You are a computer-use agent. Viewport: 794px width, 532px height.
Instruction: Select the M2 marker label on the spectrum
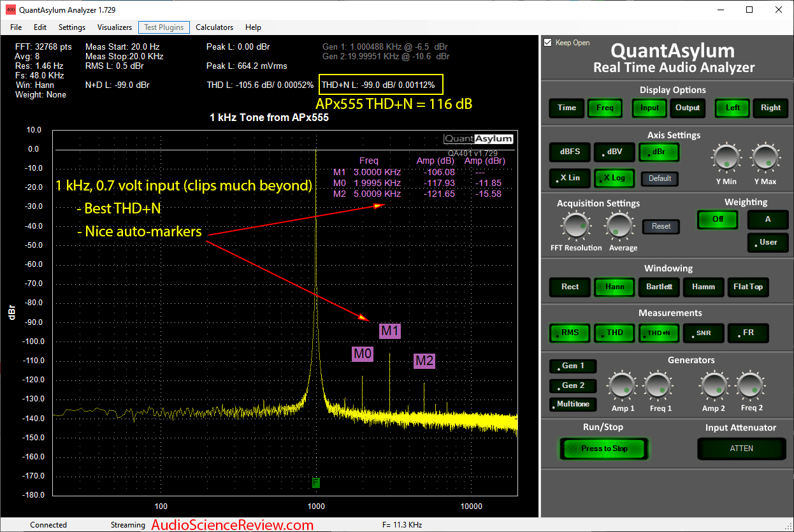coord(424,361)
